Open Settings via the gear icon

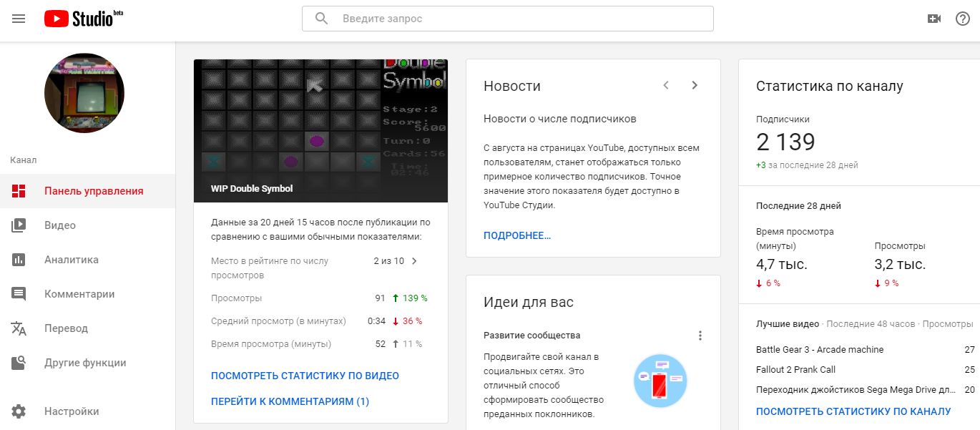click(x=19, y=411)
